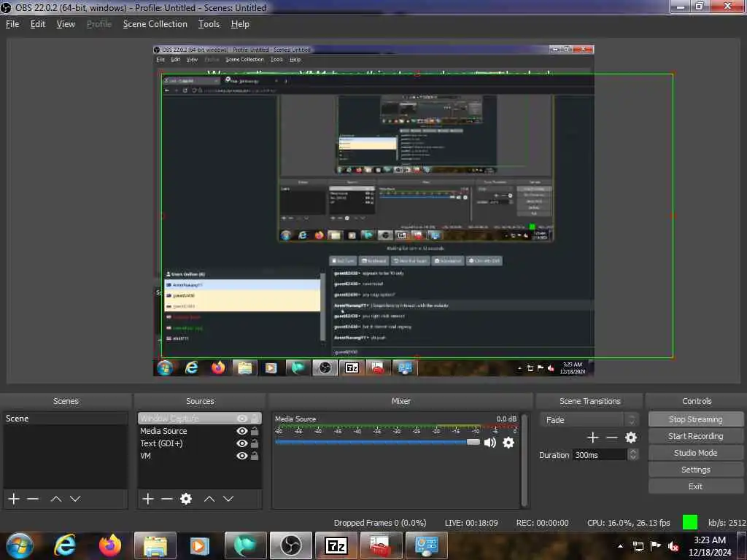The image size is (747, 560).
Task: Adjust Duration with the spinner arrows
Action: (x=632, y=455)
